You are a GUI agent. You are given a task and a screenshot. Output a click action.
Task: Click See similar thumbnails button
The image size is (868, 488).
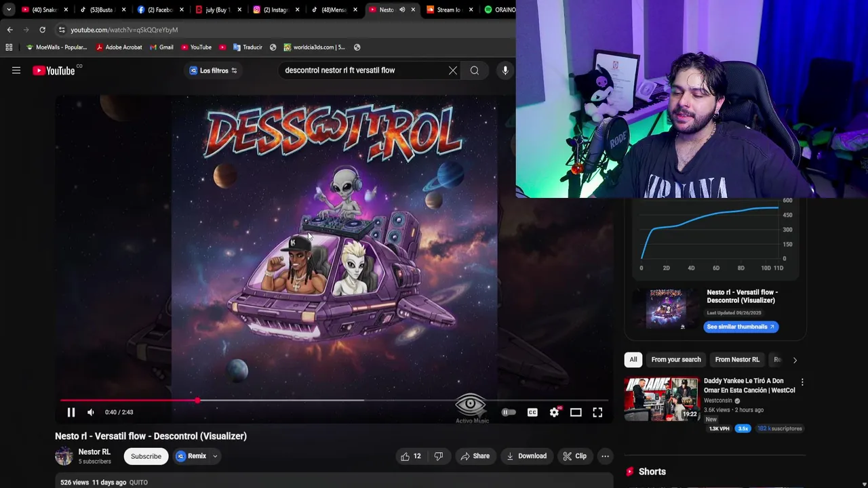(x=741, y=327)
